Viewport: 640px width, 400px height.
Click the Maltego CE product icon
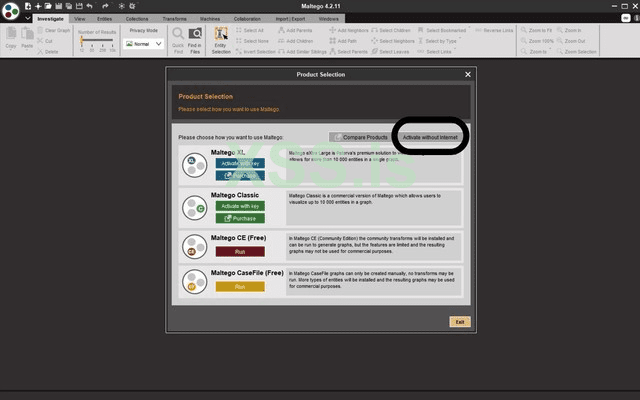tap(195, 245)
